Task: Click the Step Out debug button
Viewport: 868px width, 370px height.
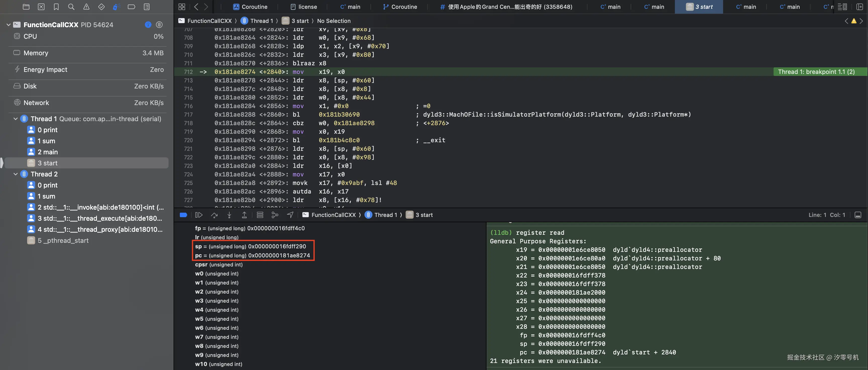Action: tap(244, 215)
